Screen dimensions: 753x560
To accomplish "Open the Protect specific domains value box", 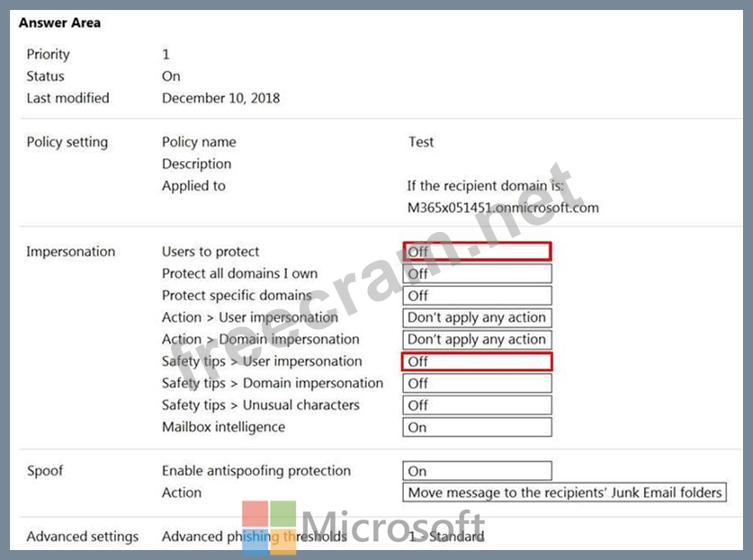I will 477,296.
